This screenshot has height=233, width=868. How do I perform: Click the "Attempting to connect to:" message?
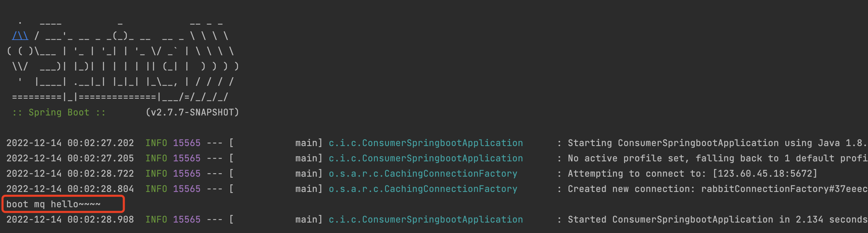[x=637, y=174]
